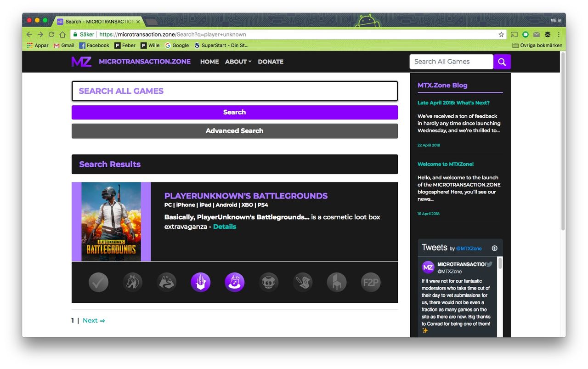The image size is (588, 369).
Task: Focus the header Search All Games field
Action: click(451, 62)
